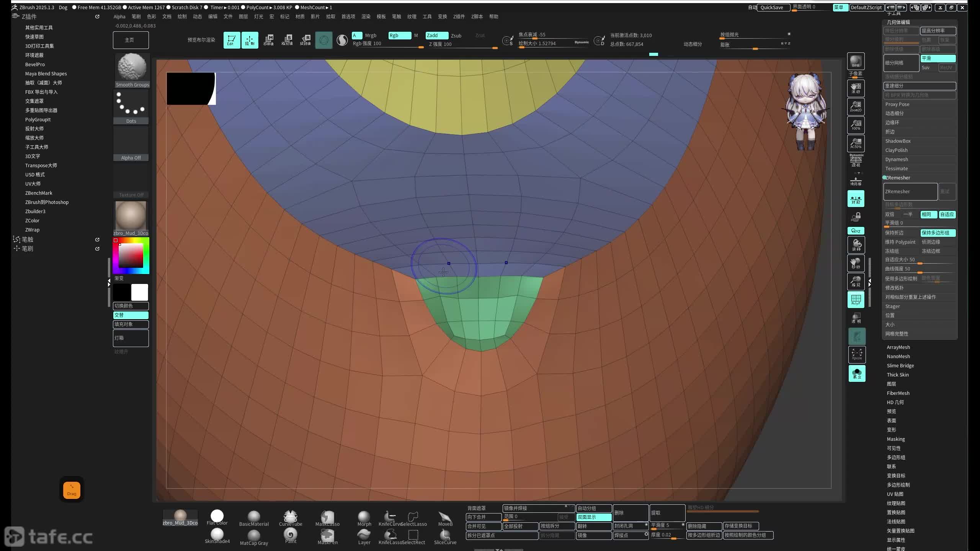Click the 主页 home button

coord(131,40)
